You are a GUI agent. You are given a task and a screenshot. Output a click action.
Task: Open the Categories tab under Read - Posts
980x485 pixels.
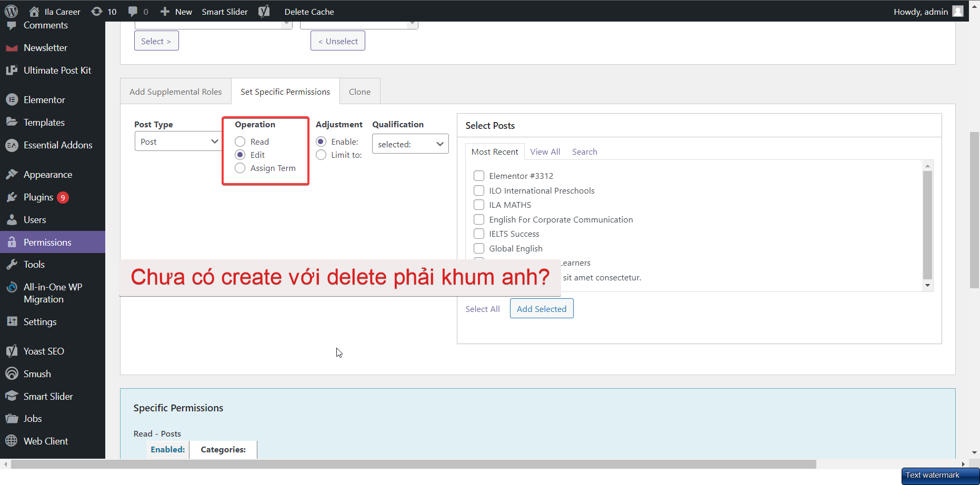pyautogui.click(x=223, y=450)
